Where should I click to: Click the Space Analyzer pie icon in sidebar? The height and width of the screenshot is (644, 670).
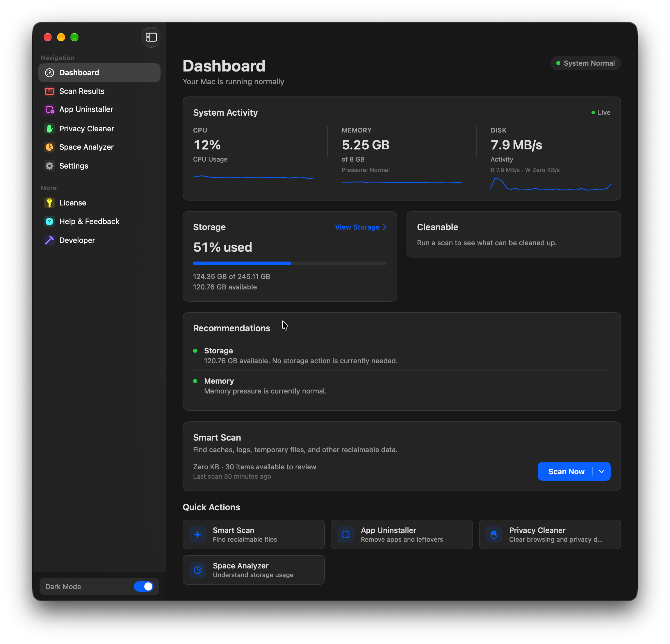click(49, 147)
